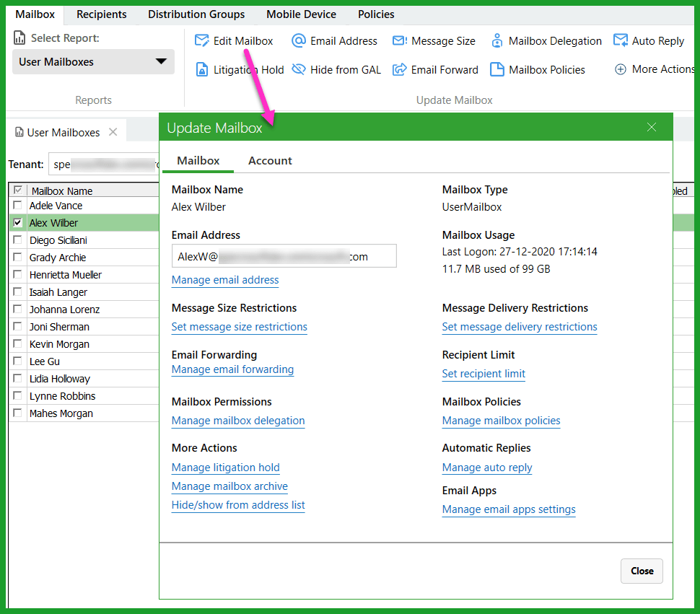Click inside the Email Address text field
The height and width of the screenshot is (614, 700).
(x=284, y=255)
